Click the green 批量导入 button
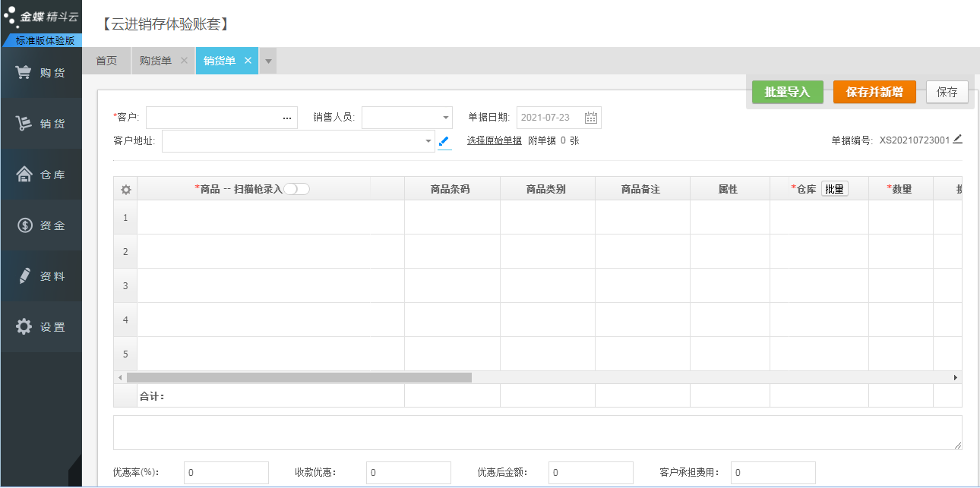This screenshot has width=980, height=488. pyautogui.click(x=787, y=92)
